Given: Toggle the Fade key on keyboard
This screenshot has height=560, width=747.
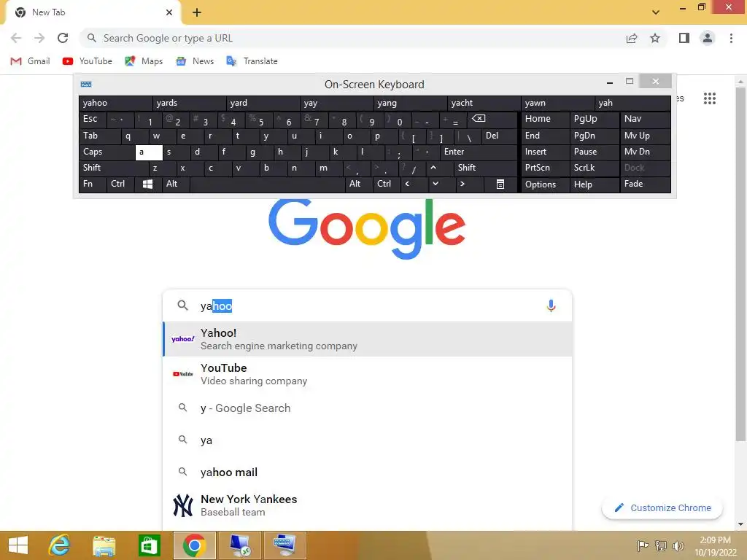Looking at the screenshot, I should [645, 184].
